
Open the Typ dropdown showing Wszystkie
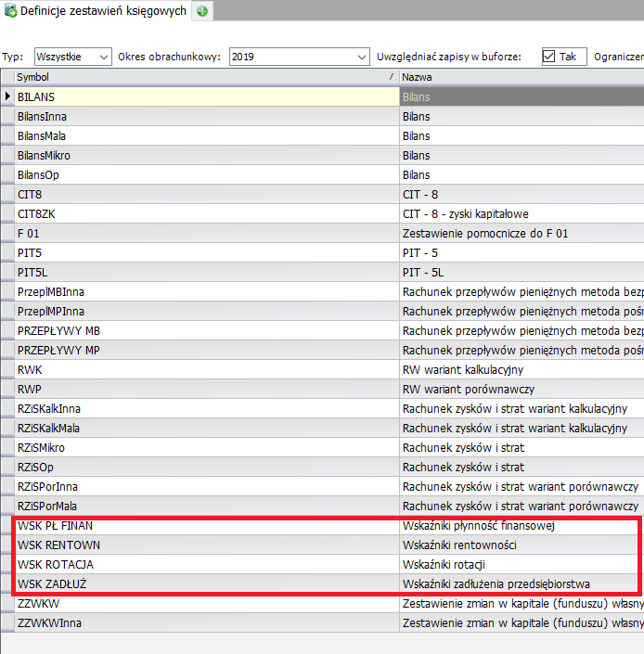point(72,57)
